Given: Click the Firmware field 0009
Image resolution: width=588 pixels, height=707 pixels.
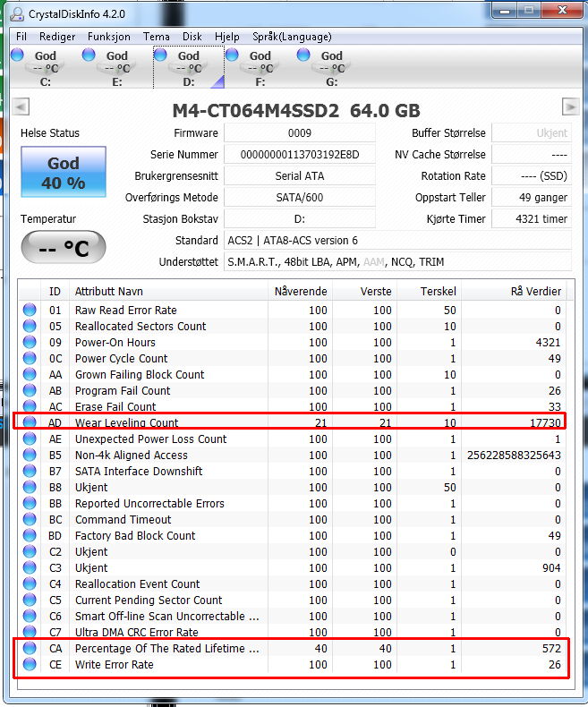Looking at the screenshot, I should pyautogui.click(x=300, y=133).
